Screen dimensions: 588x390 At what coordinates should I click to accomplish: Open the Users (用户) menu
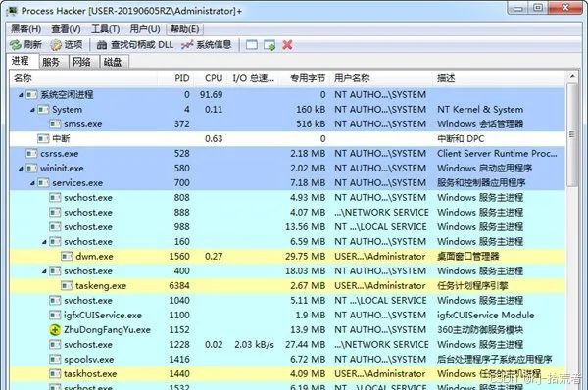(x=145, y=29)
